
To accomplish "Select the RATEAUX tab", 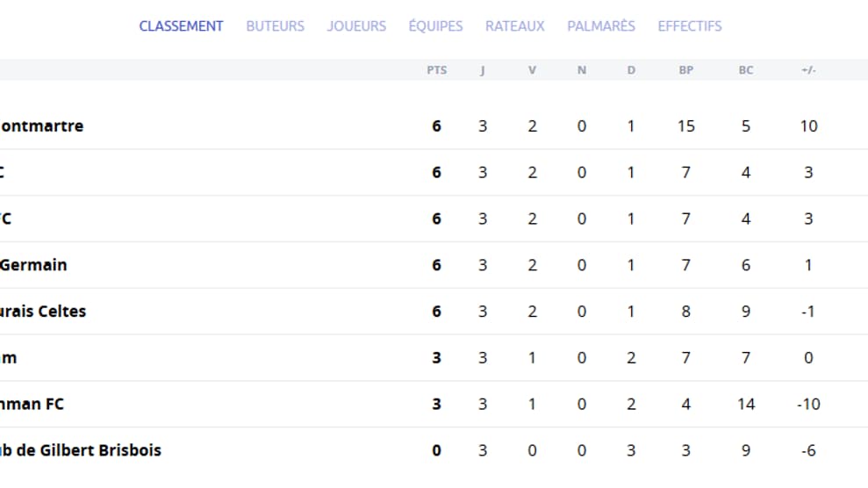I will 515,26.
